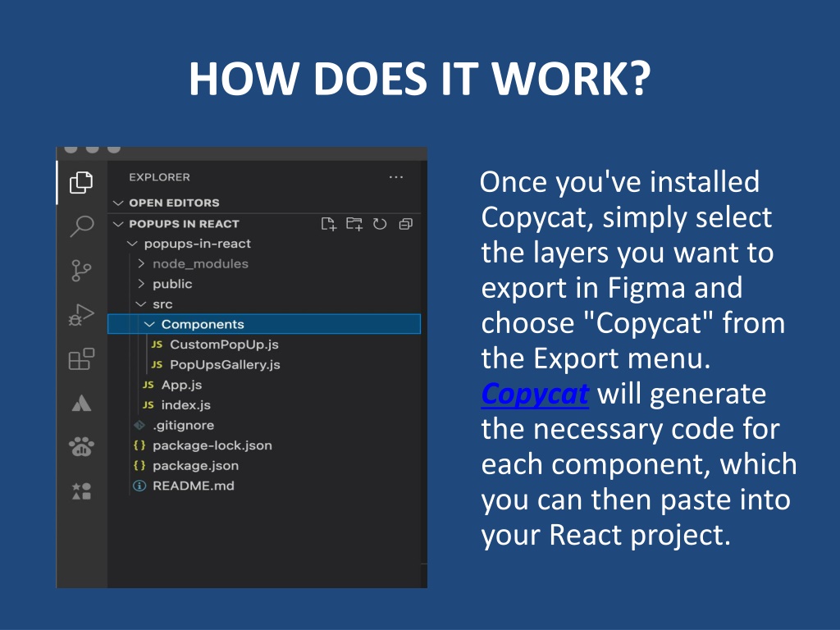The image size is (840, 630).
Task: Open the Explorer view in activity bar
Action: (81, 182)
